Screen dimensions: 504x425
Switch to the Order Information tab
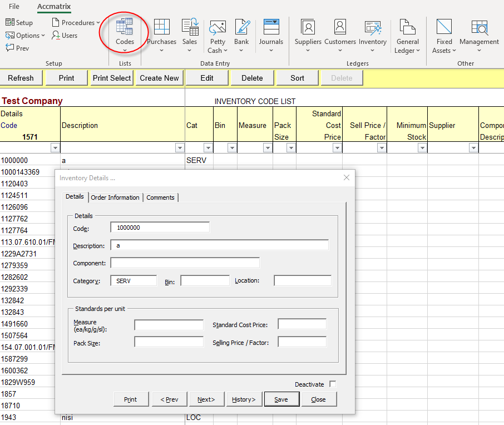tap(115, 197)
